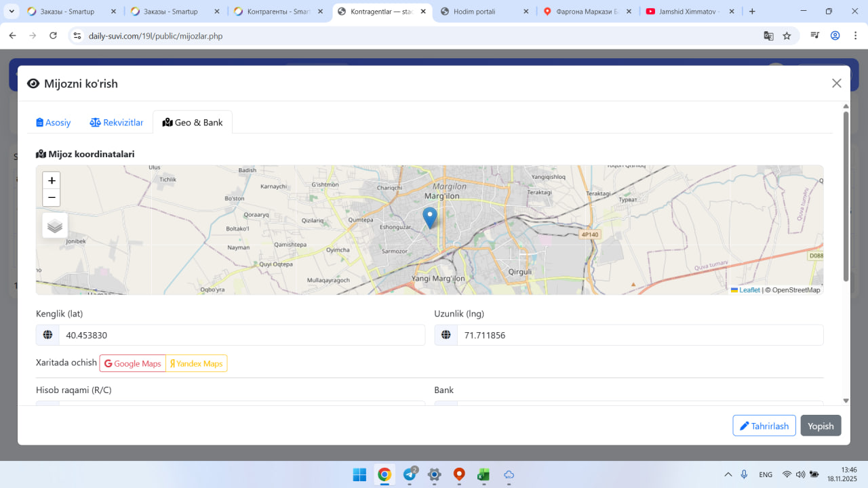Viewport: 868px width, 488px height.
Task: Click the Uzunlik longitude field
Action: click(639, 335)
